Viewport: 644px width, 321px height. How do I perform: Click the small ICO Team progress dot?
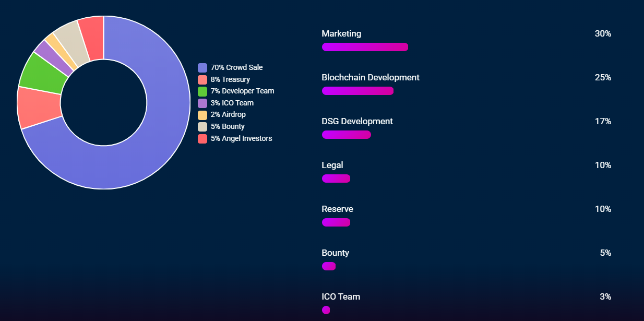coord(326,310)
